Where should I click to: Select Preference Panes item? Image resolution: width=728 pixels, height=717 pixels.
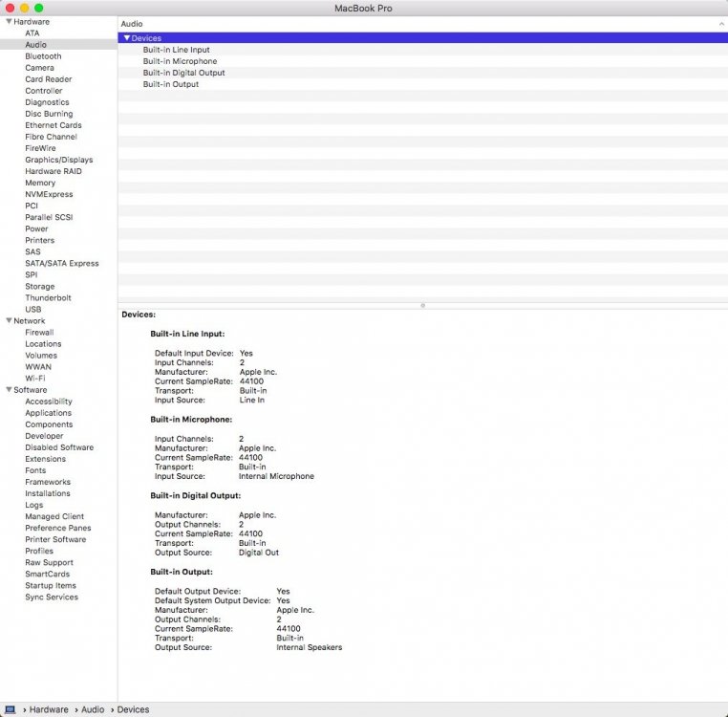point(58,528)
